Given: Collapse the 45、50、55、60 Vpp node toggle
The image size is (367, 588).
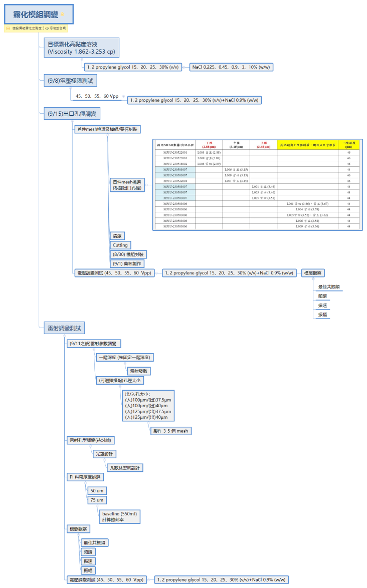Looking at the screenshot, I should 124,96.
